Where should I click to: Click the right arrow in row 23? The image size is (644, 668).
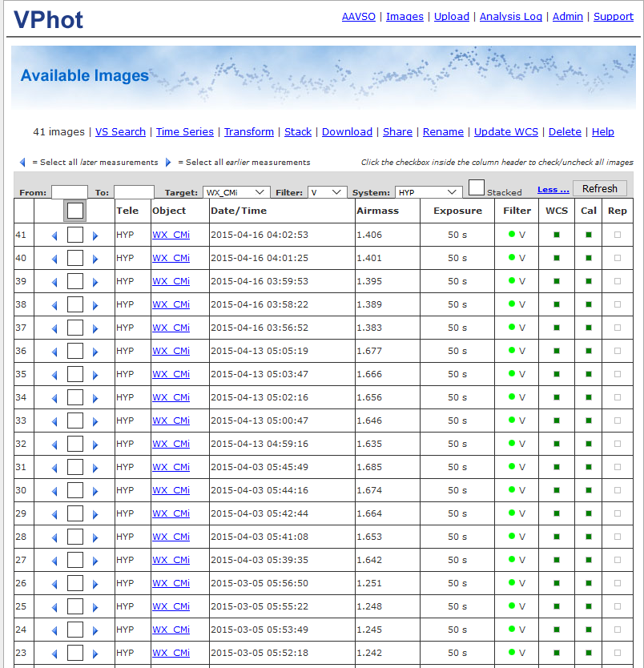95,654
